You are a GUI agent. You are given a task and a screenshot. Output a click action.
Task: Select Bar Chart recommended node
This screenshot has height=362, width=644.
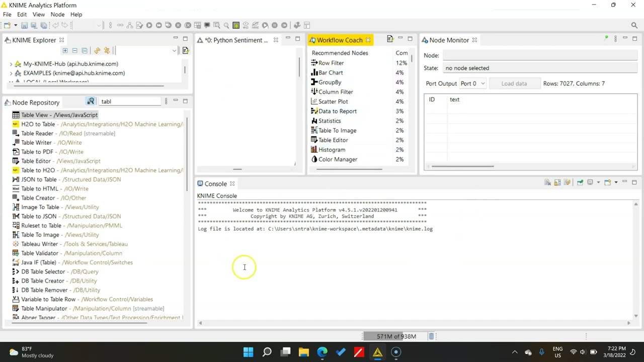pyautogui.click(x=327, y=72)
